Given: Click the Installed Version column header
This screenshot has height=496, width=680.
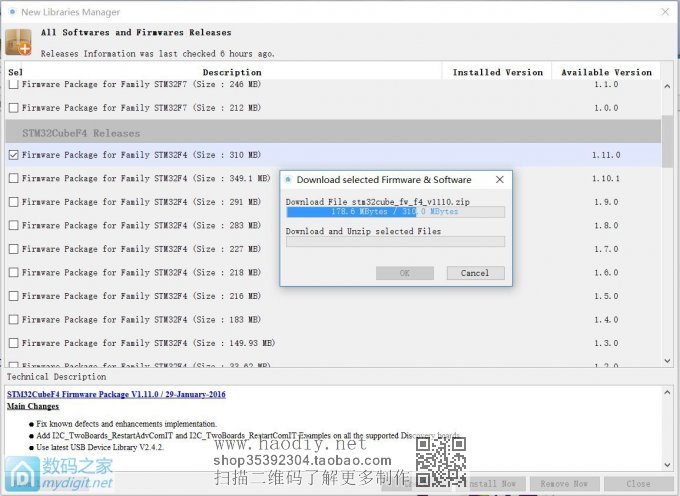Looking at the screenshot, I should coord(497,72).
